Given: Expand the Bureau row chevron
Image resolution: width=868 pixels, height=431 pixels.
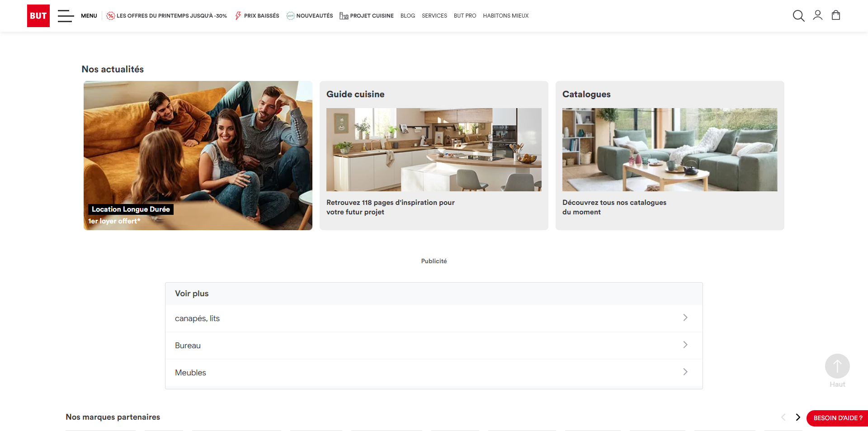Looking at the screenshot, I should [x=685, y=345].
